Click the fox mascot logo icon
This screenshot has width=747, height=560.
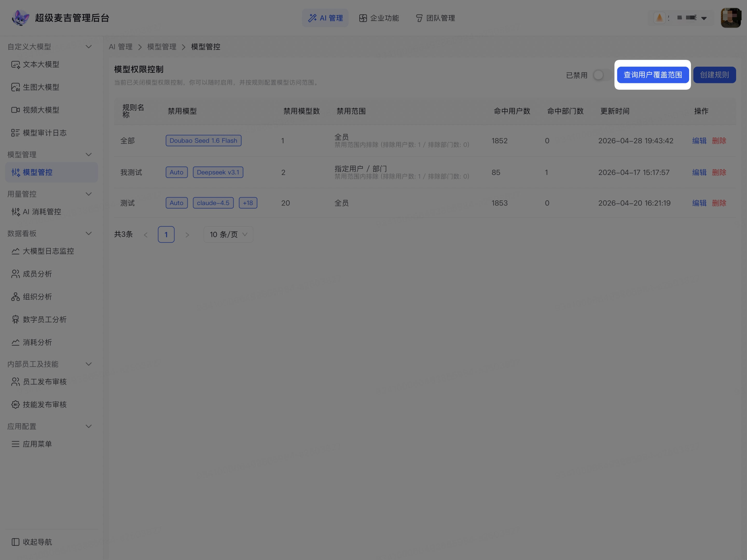coord(20,18)
